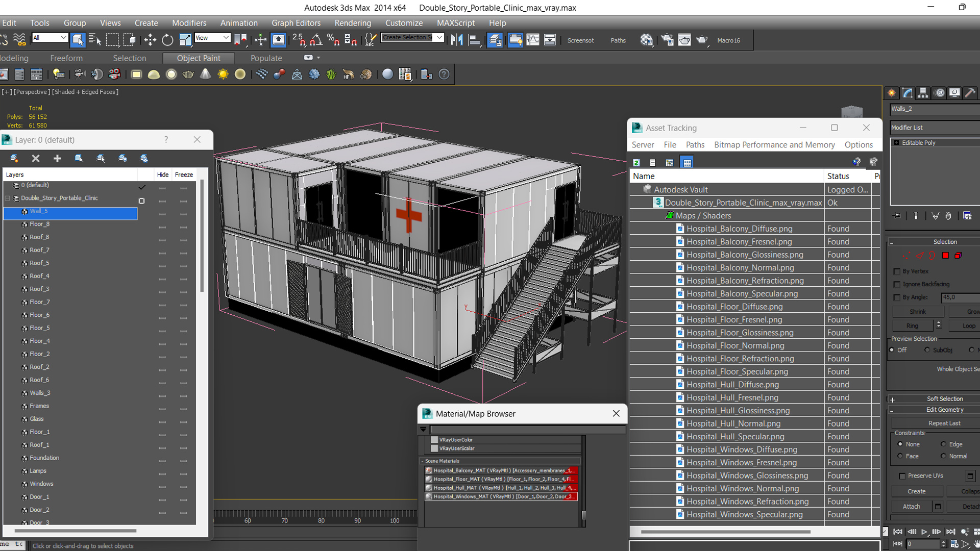
Task: Open the MAXScript menu
Action: click(x=456, y=23)
